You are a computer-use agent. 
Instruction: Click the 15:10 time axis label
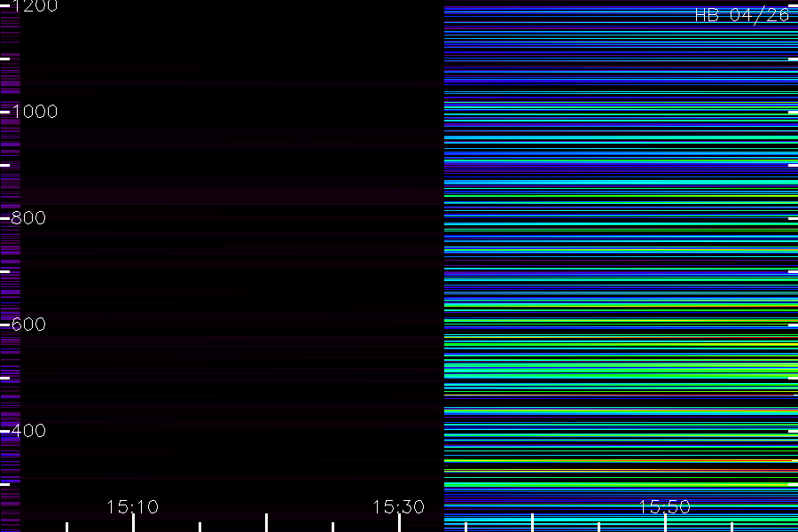click(133, 506)
